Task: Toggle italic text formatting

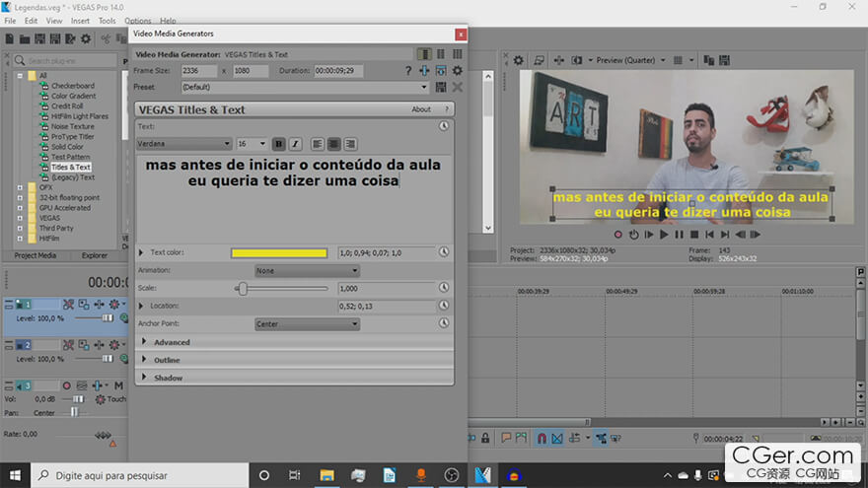Action: pos(295,144)
